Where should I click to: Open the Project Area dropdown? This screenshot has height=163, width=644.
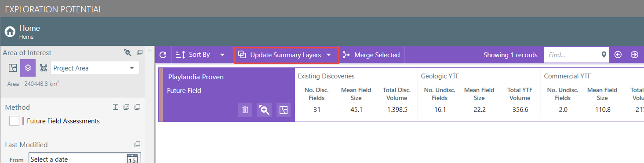[x=95, y=68]
